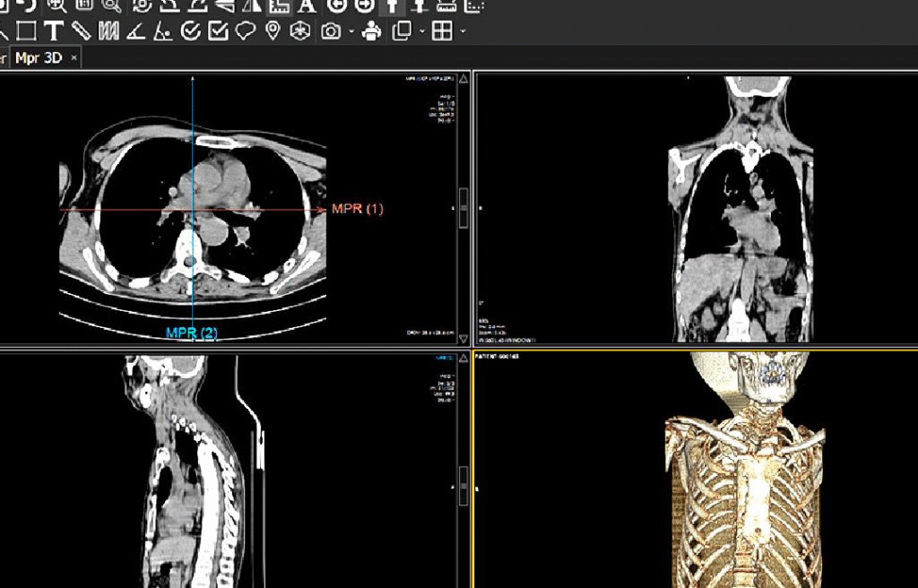Open the overlapping windows dropdown arrow
This screenshot has height=588, width=918.
422,31
